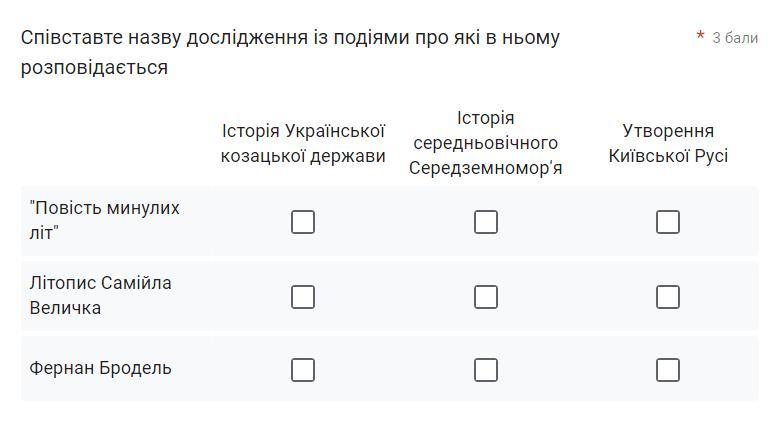Click the word "розповідається" in the question
780x446 pixels.
94,68
